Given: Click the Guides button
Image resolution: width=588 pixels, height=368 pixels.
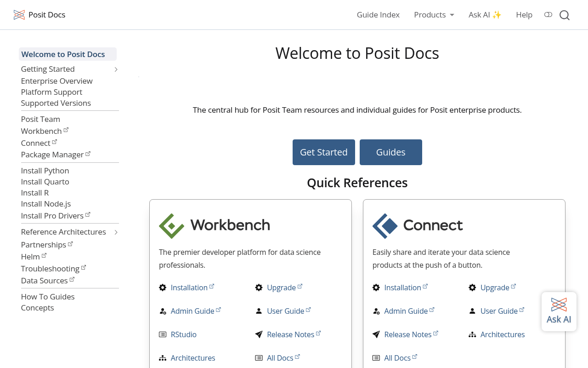Looking at the screenshot, I should (x=391, y=152).
